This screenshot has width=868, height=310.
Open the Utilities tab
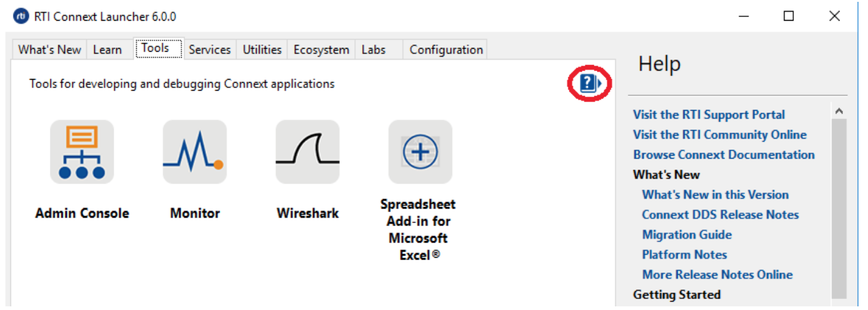(x=263, y=50)
